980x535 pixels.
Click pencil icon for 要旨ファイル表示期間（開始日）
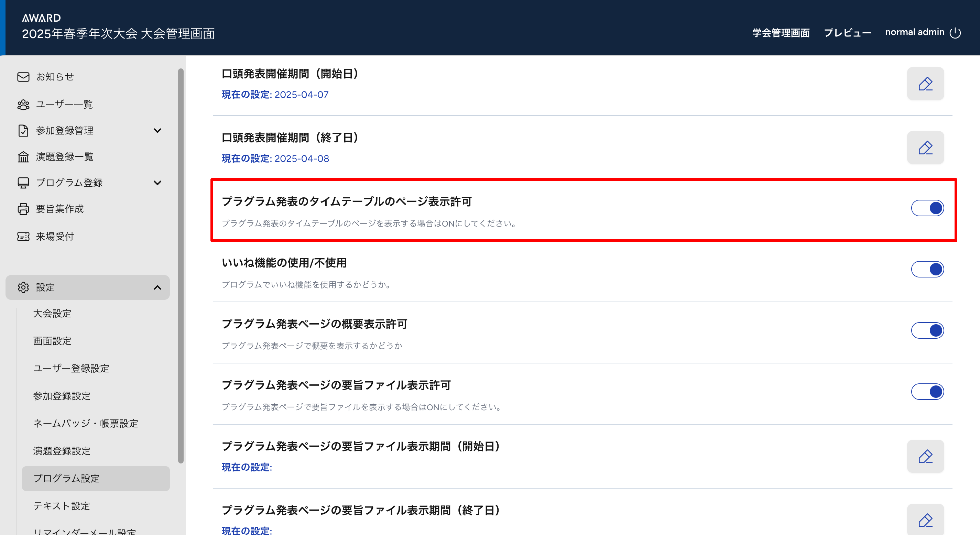click(x=925, y=456)
